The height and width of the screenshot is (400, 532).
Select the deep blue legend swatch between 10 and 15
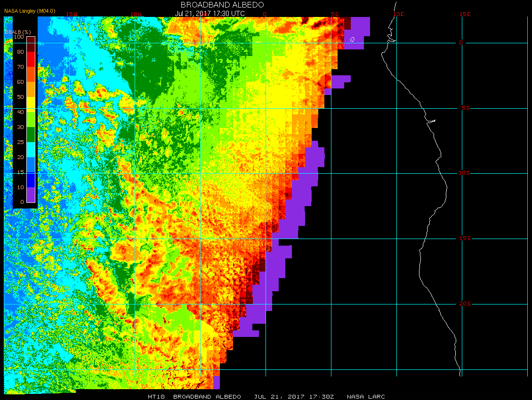tap(31, 180)
